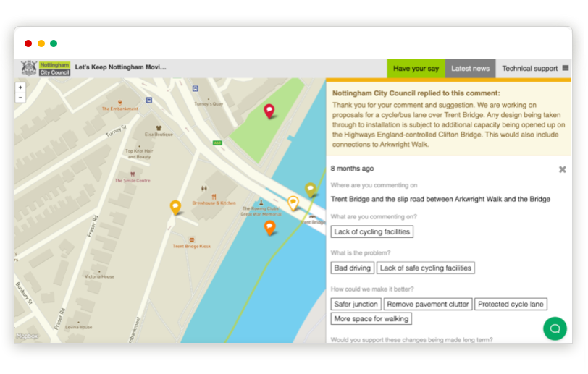Click the Turney St street label
This screenshot has width=588, height=374.
pyautogui.click(x=116, y=131)
